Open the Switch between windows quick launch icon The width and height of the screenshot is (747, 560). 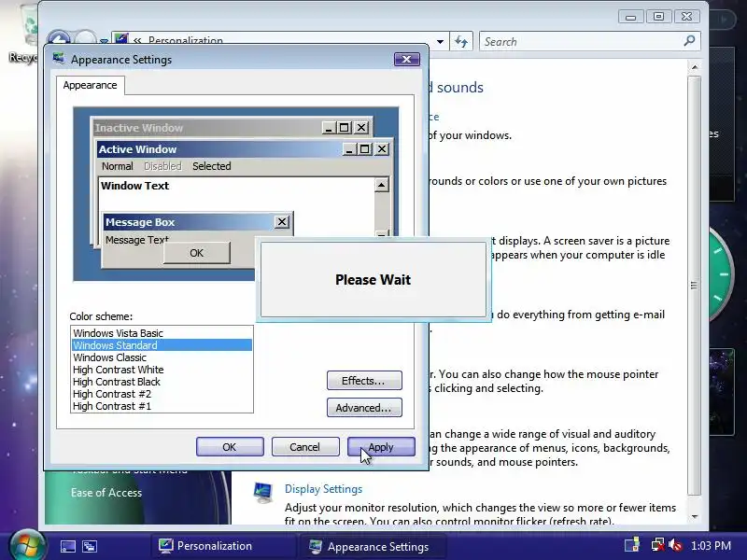coord(89,546)
